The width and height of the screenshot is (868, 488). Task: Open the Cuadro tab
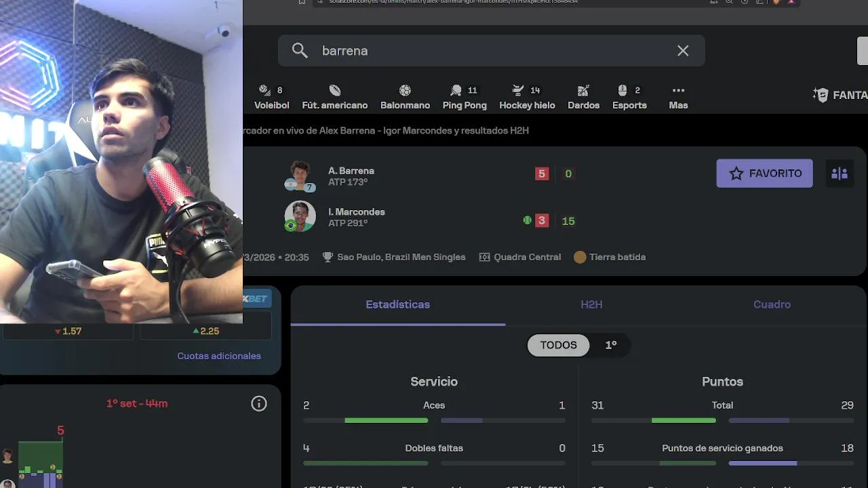[772, 305]
